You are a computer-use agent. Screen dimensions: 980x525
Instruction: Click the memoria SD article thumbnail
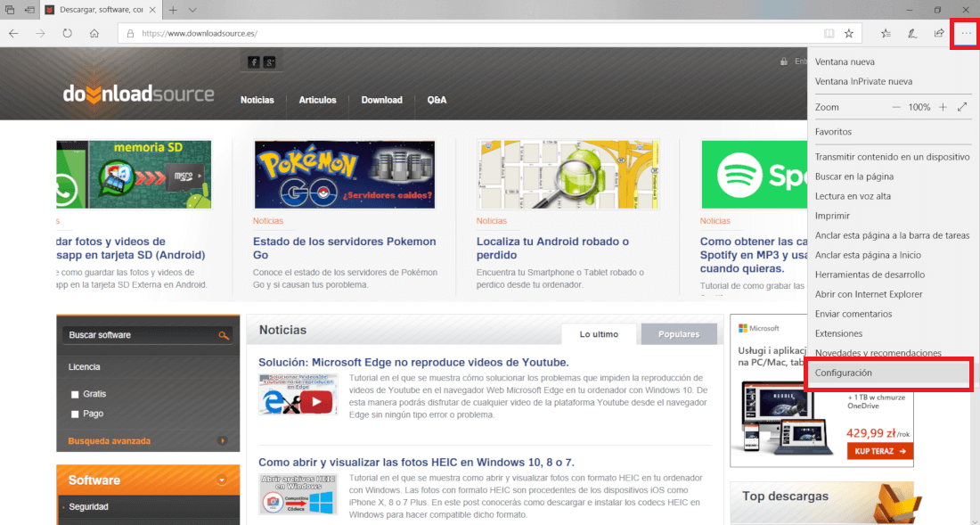click(x=134, y=175)
